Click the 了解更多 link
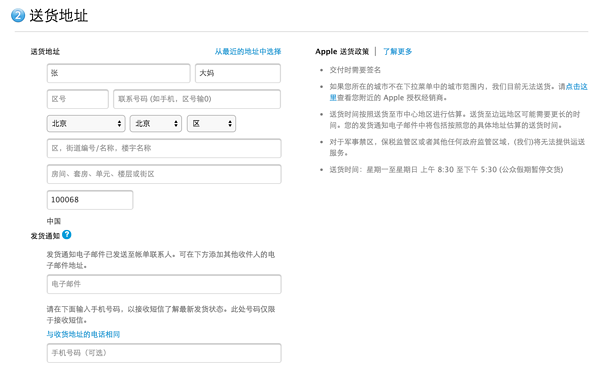This screenshot has height=365, width=590. tap(397, 52)
